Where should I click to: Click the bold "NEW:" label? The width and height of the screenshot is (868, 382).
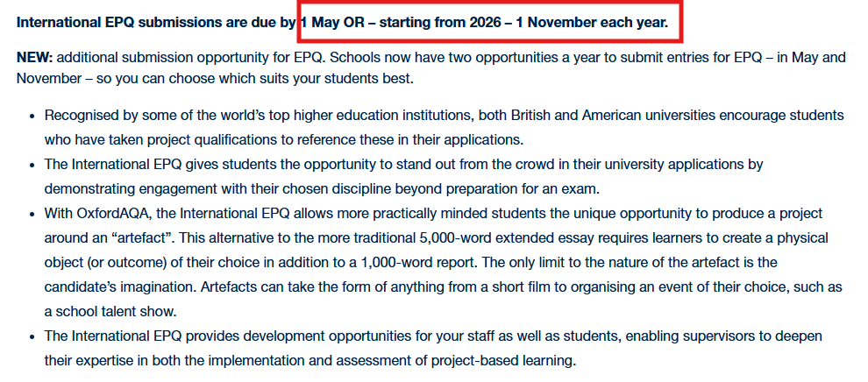(35, 58)
